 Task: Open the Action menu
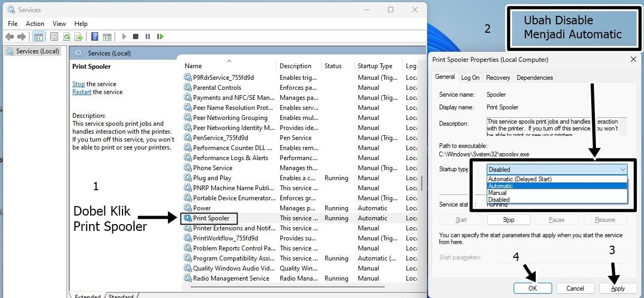[35, 24]
